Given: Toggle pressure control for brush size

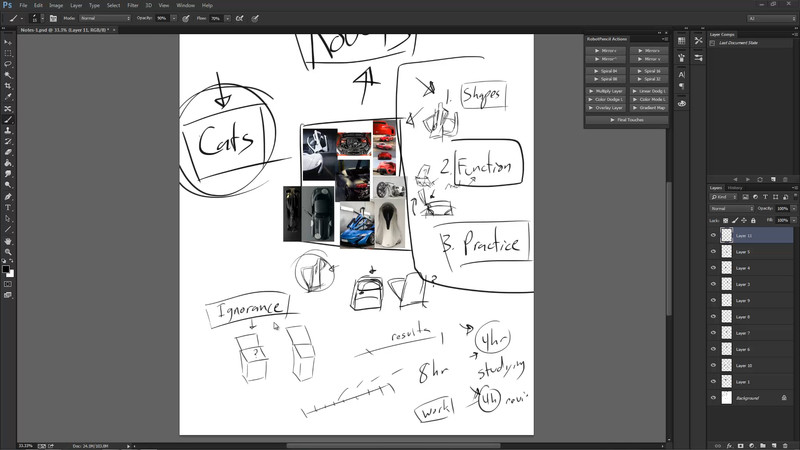Looking at the screenshot, I should click(255, 18).
